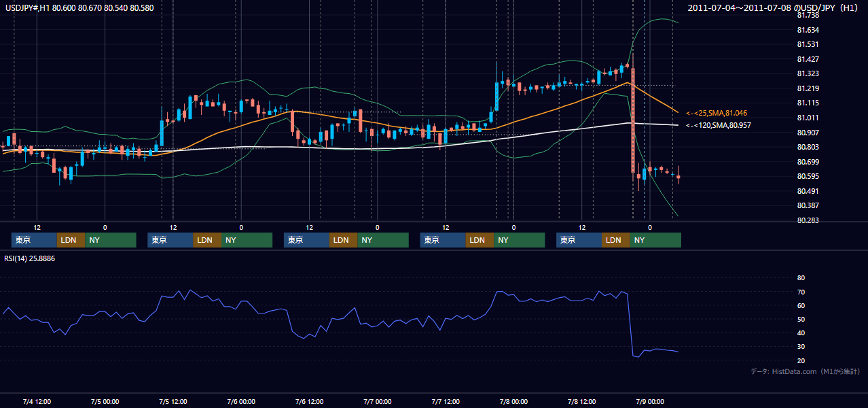The image size is (868, 408).
Task: Click the 7/7 00:00 date label
Action: pos(377,401)
